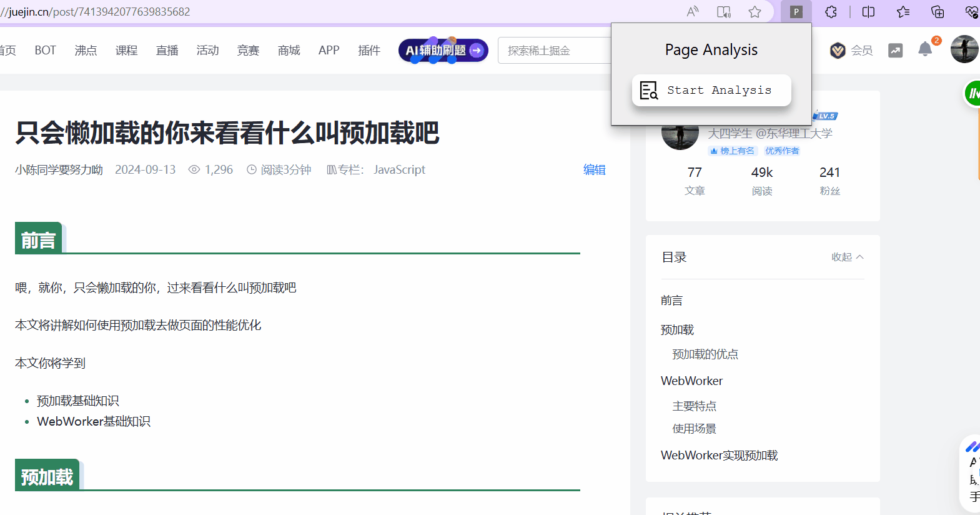The image size is (980, 515).
Task: Click the 优秀作者 badge
Action: [x=782, y=151]
